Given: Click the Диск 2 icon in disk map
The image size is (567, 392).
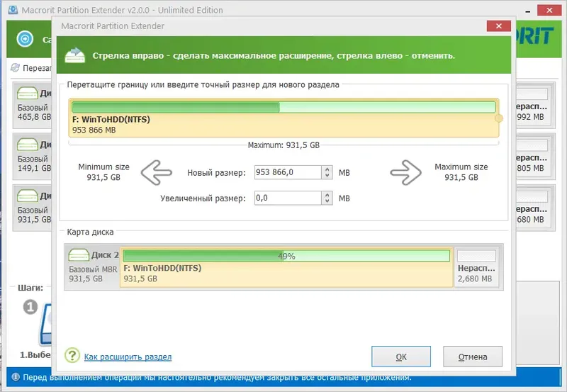Looking at the screenshot, I should pos(79,255).
